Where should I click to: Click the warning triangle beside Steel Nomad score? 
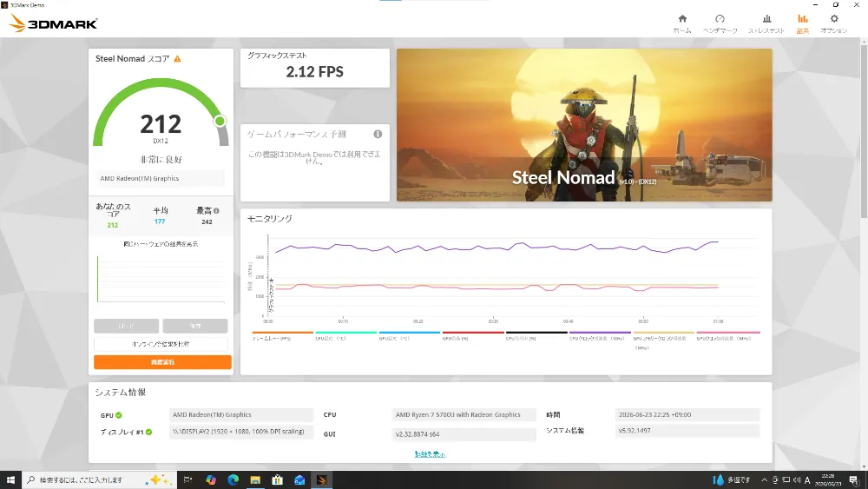[x=177, y=59]
